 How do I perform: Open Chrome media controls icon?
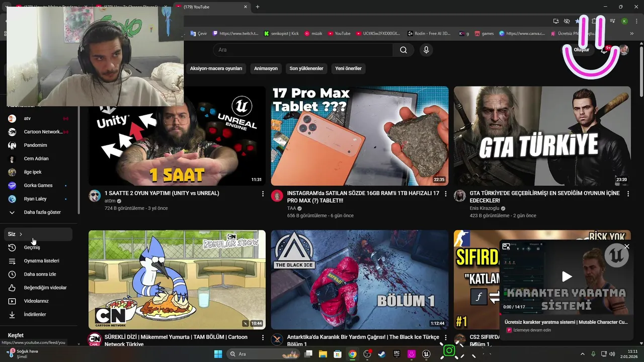pyautogui.click(x=613, y=21)
